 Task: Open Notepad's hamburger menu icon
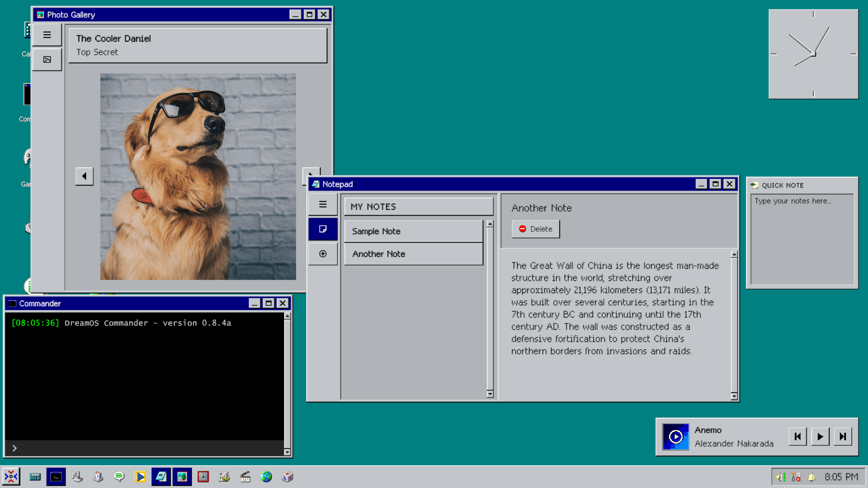pos(323,205)
